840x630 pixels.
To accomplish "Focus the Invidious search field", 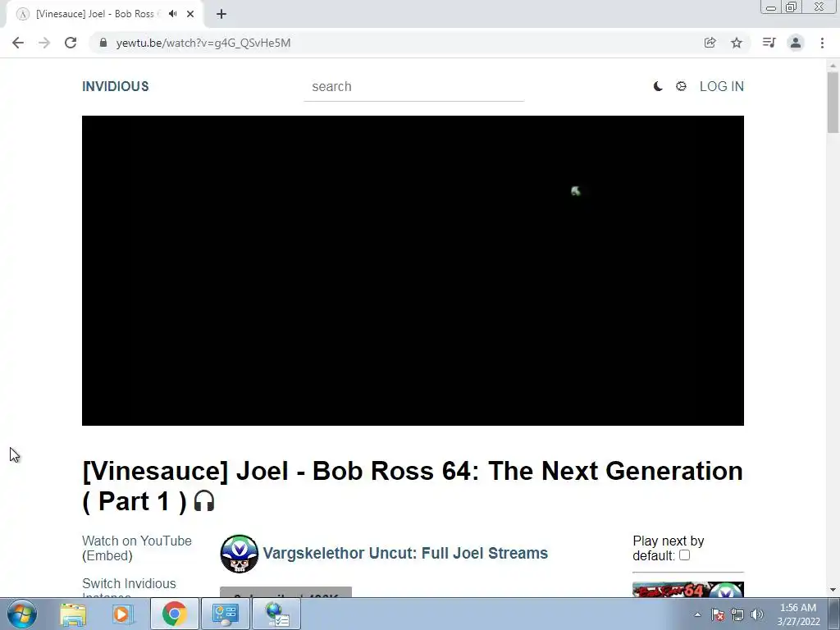I will 413,87.
